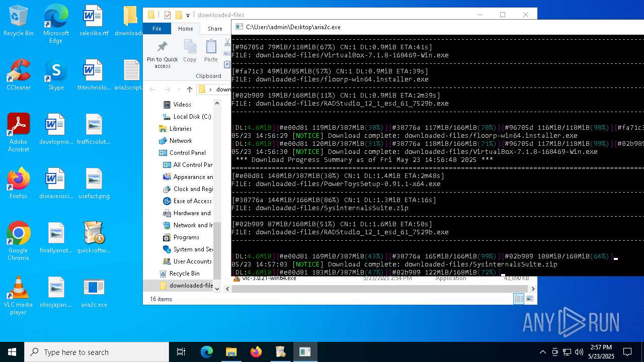Image resolution: width=644 pixels, height=362 pixels.
Task: Open the Google Chrome desktop shortcut
Action: (x=19, y=241)
